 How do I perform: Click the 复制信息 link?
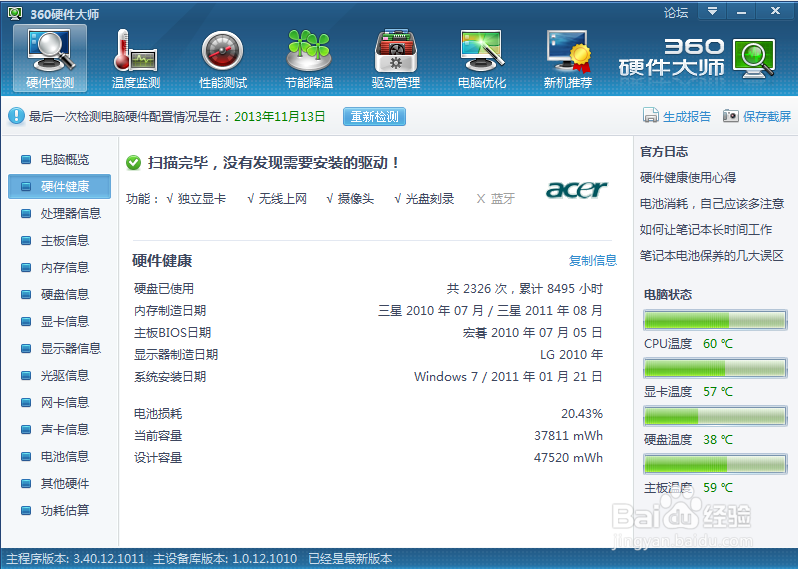pos(592,261)
